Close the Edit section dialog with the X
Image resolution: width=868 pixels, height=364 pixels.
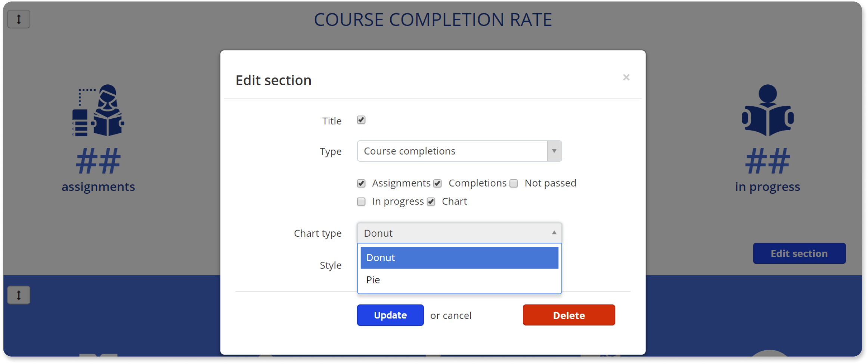tap(626, 77)
